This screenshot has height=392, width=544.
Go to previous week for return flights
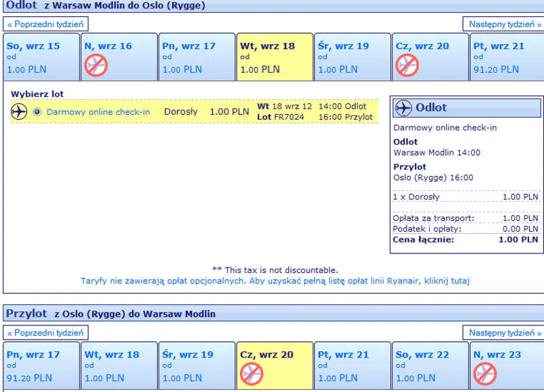tap(46, 333)
